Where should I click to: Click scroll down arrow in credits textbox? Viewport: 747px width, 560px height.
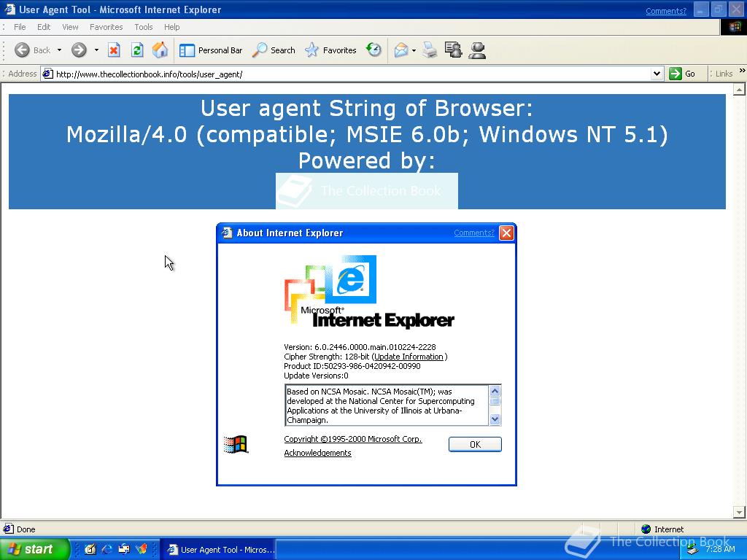tap(495, 419)
